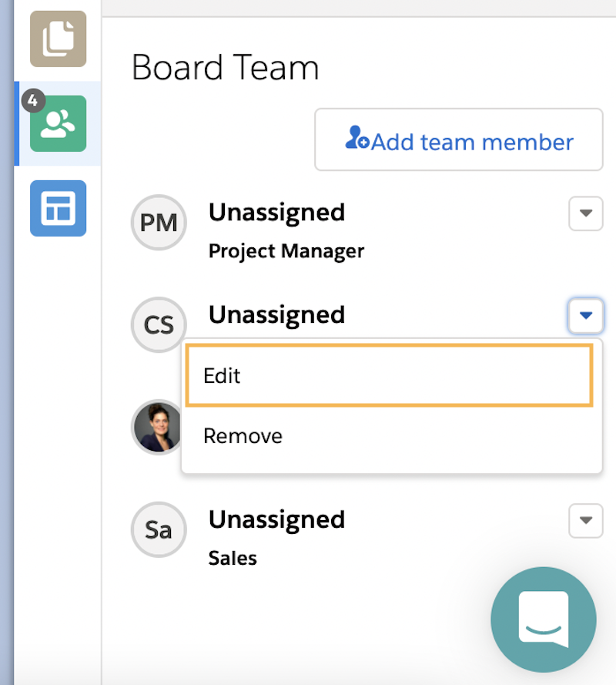Click the woman's profile photo thumbnail
Viewport: 616px width, 685px height.
pyautogui.click(x=158, y=428)
